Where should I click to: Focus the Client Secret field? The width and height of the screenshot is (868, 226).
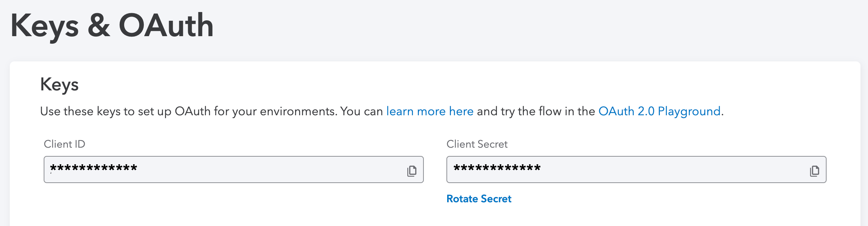point(637,169)
